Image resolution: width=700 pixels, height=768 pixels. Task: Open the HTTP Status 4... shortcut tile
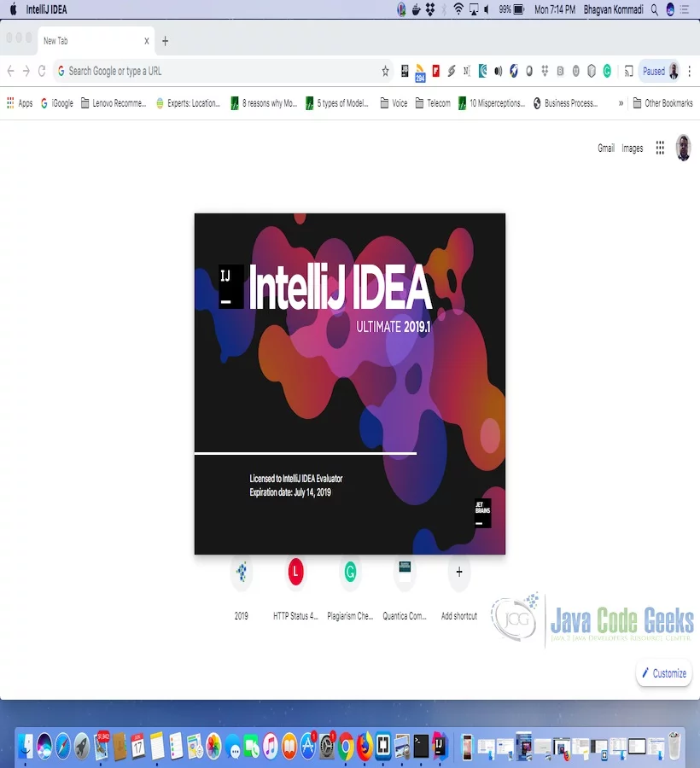pyautogui.click(x=295, y=591)
